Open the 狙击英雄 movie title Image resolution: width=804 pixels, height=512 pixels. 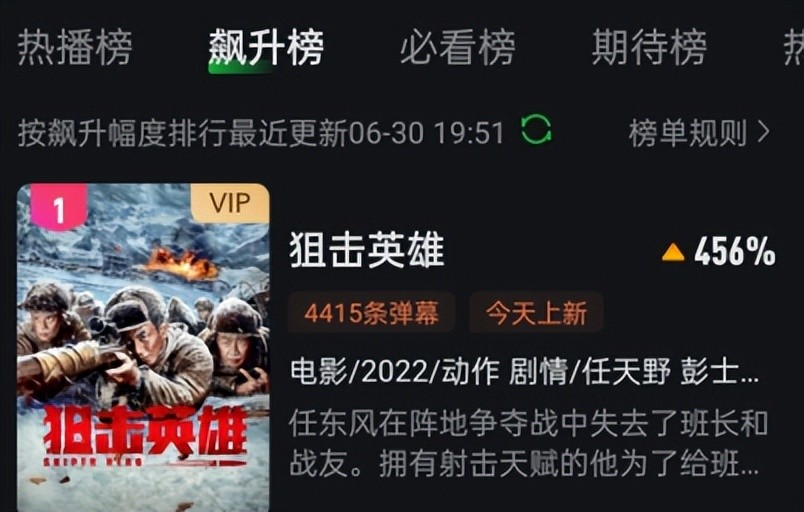coord(367,250)
